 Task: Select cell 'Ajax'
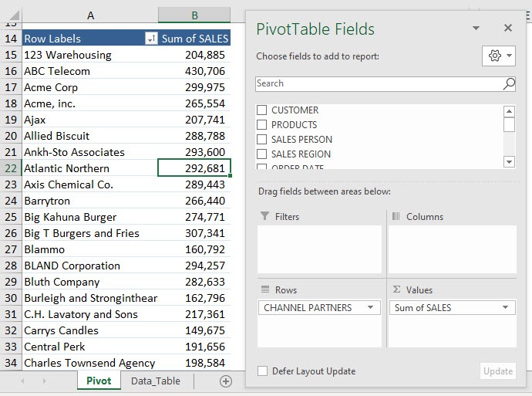point(90,120)
